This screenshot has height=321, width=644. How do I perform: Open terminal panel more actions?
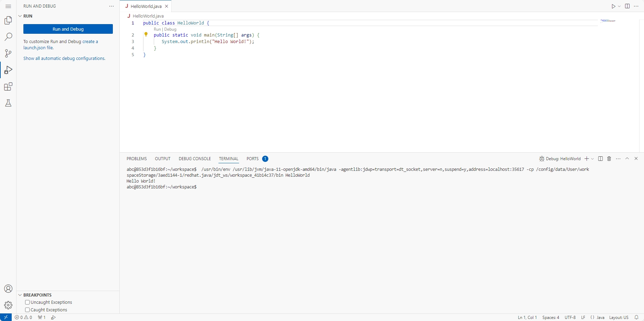(x=618, y=159)
